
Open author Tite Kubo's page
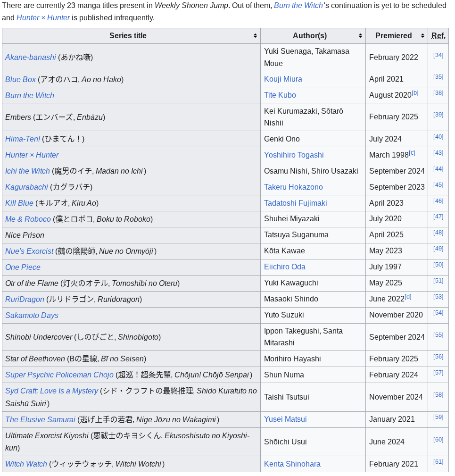(280, 95)
